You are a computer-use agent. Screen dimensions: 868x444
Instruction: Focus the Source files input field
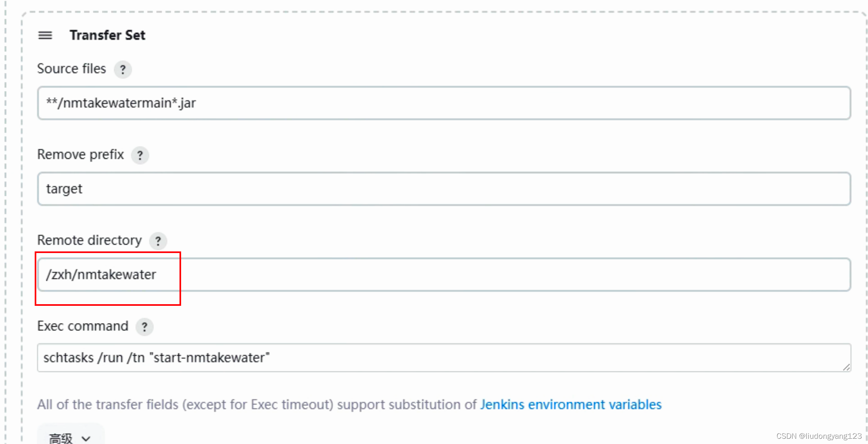point(444,103)
